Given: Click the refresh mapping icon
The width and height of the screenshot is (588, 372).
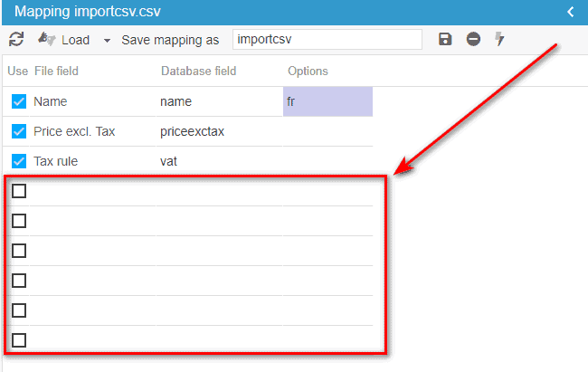Looking at the screenshot, I should 16,40.
